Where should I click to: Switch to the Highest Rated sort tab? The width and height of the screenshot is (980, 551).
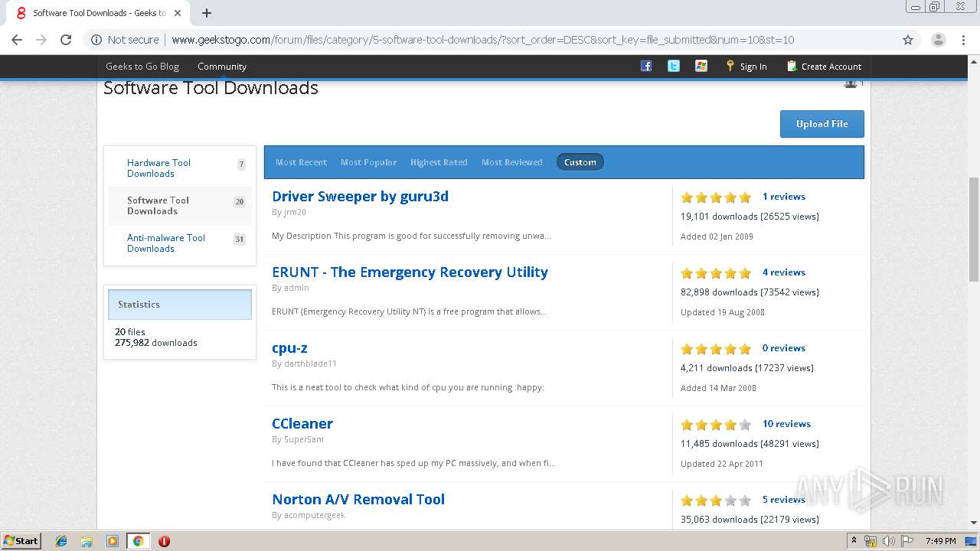439,162
